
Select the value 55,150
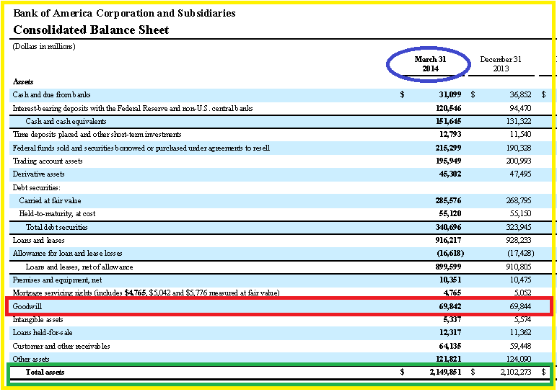coord(520,214)
